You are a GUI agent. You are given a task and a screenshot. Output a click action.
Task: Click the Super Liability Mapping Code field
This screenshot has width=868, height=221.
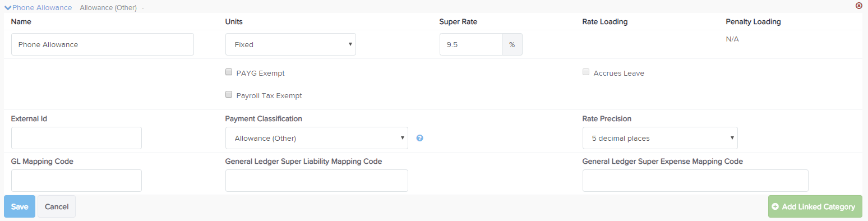point(317,181)
